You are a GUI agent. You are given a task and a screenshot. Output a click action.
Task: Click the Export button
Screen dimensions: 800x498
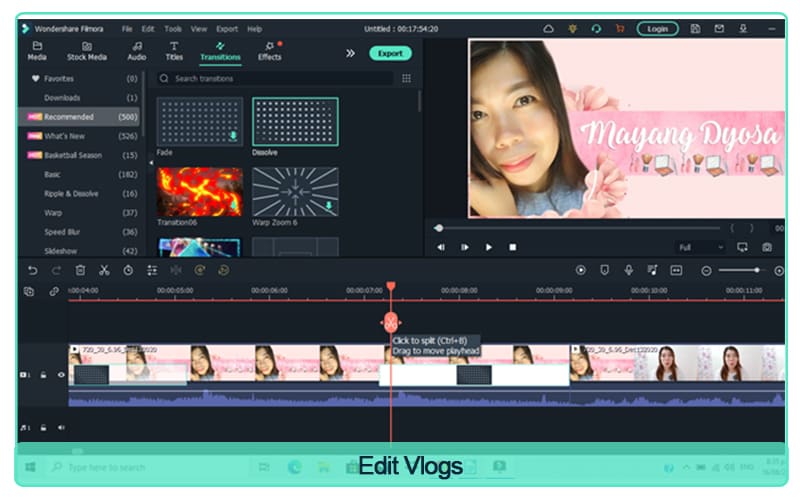(390, 53)
